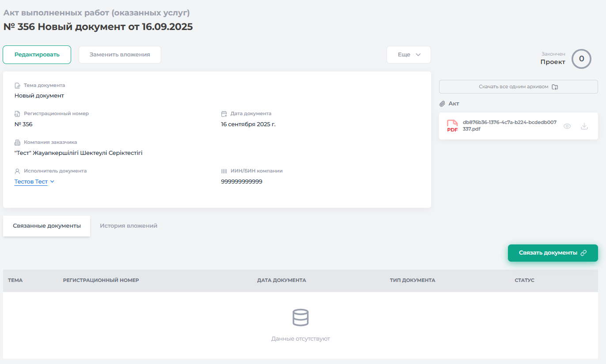Screen dimensions: 606x364
Task: Open the Еще dropdown menu
Action: coord(409,55)
